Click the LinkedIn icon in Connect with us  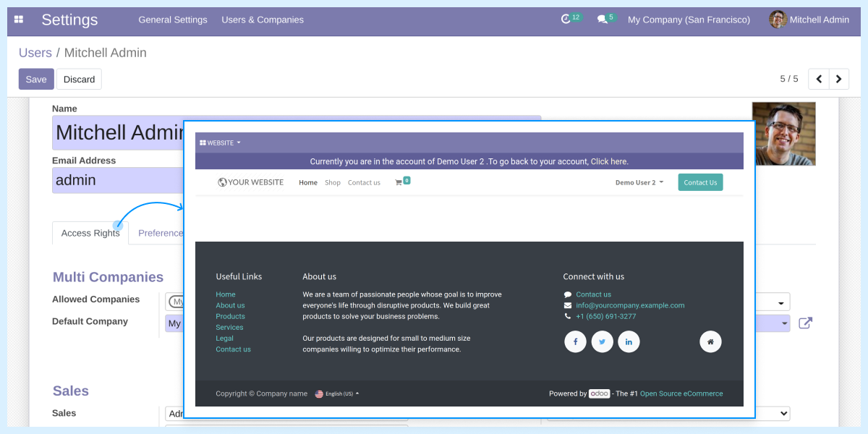point(629,341)
